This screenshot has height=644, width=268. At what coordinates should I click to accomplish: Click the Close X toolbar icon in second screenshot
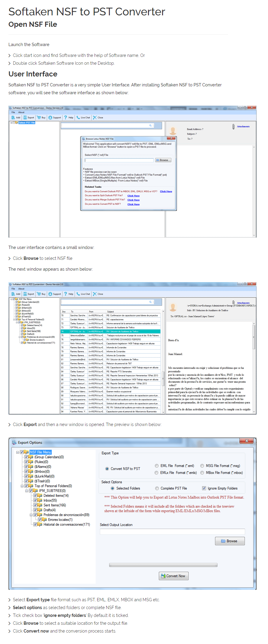coord(95,294)
